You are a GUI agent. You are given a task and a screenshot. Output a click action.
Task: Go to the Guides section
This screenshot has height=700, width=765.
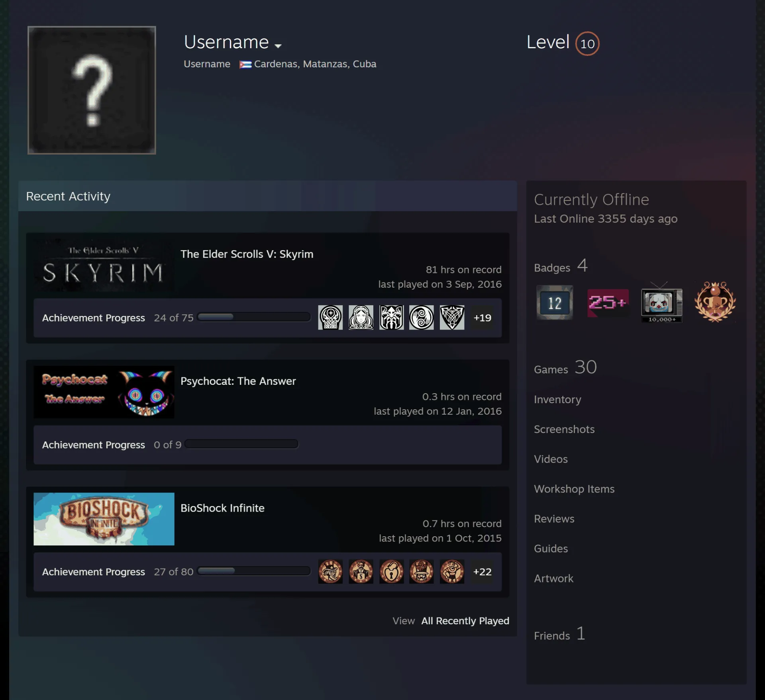point(551,549)
